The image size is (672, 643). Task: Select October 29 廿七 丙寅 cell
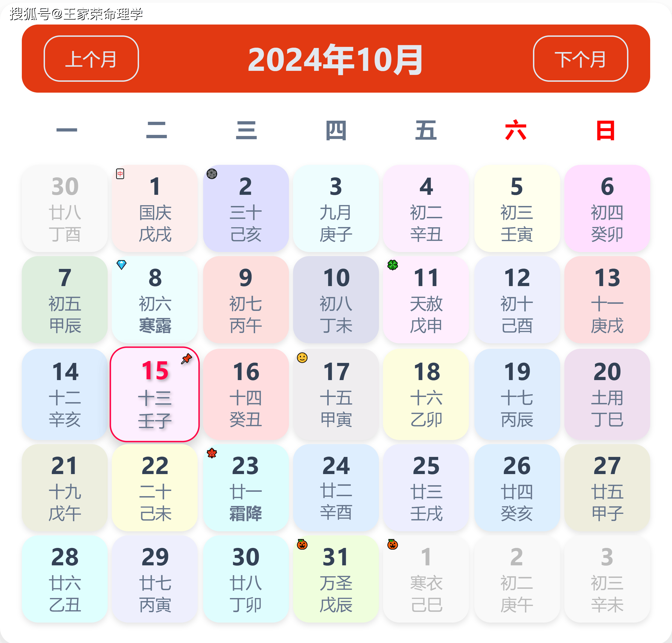click(x=155, y=579)
